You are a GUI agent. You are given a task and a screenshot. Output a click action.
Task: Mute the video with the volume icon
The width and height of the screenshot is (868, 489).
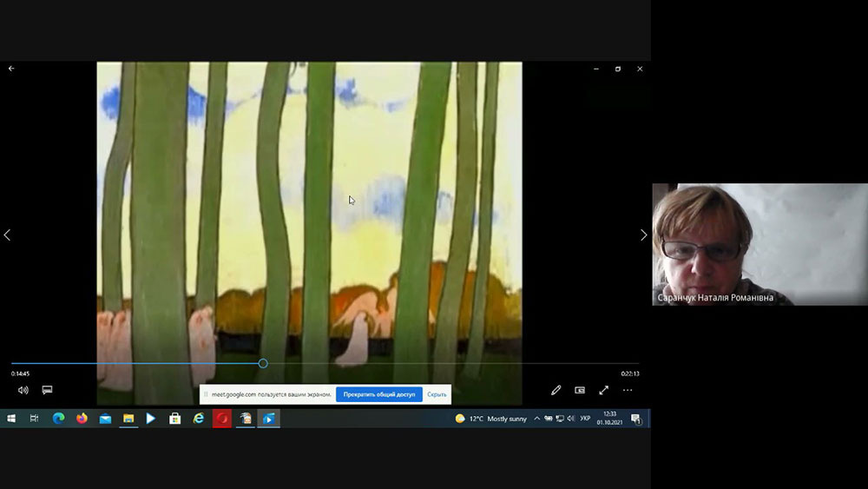[23, 391]
